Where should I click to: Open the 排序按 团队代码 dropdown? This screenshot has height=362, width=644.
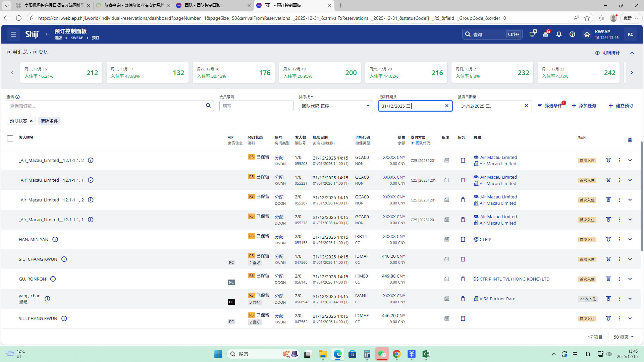(x=335, y=106)
